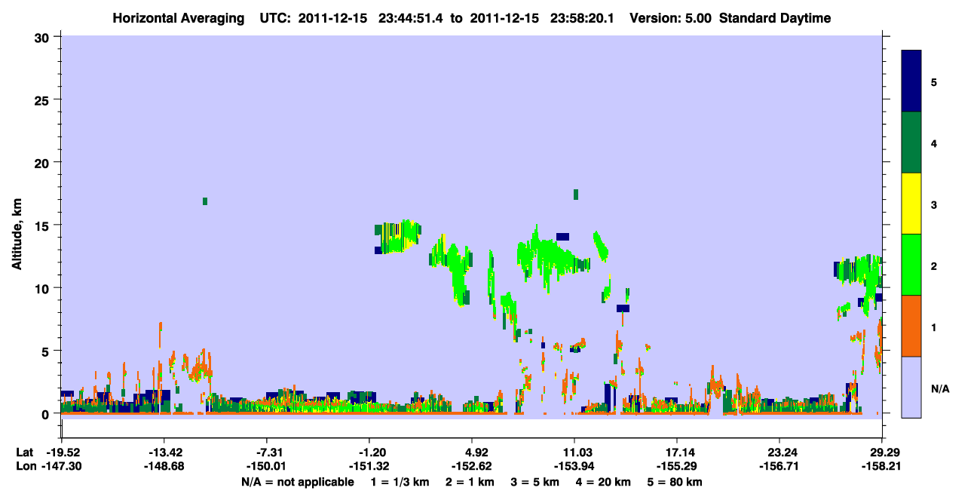Click the '5 = 80 km' legend entry

(675, 482)
